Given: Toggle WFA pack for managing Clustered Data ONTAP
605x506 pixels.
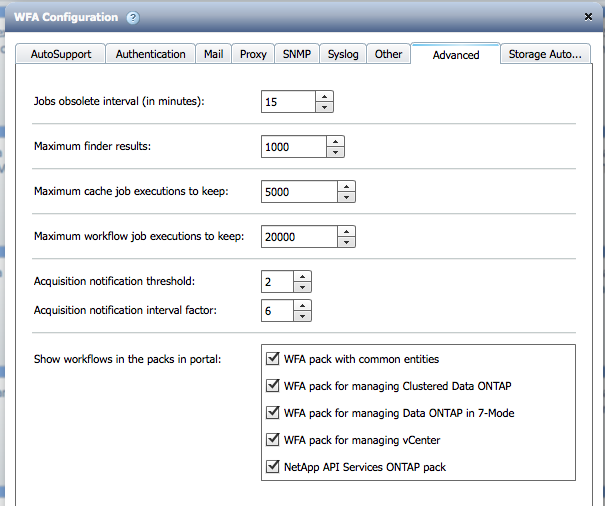Looking at the screenshot, I should 272,386.
